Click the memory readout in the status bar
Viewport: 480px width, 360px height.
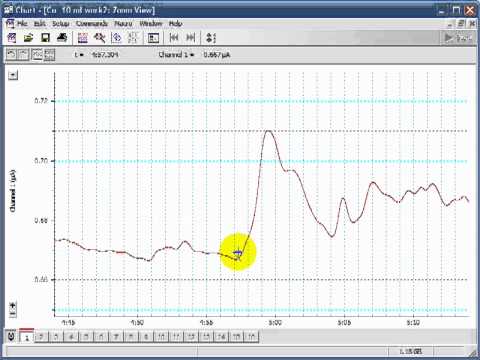(x=411, y=351)
